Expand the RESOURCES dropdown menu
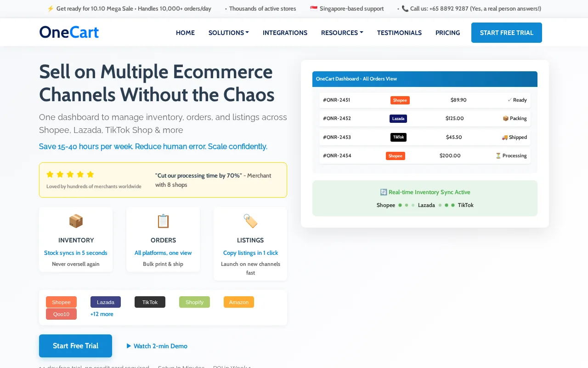 [342, 33]
